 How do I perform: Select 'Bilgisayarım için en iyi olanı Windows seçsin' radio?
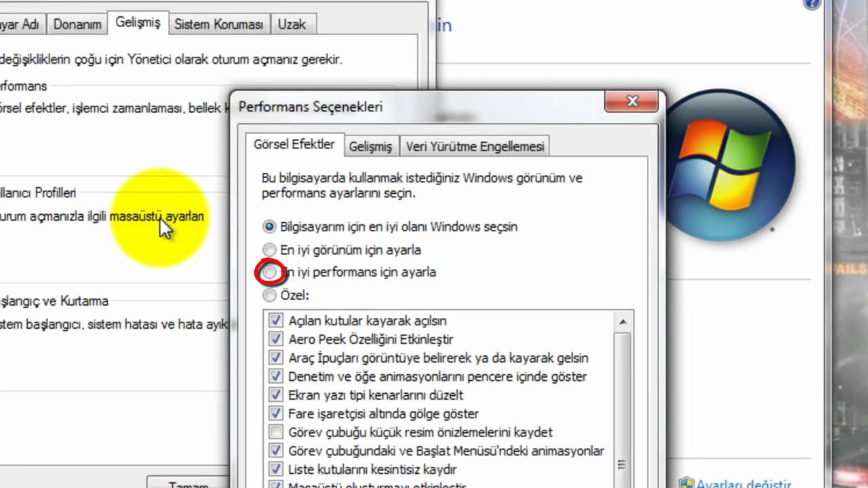pyautogui.click(x=270, y=226)
